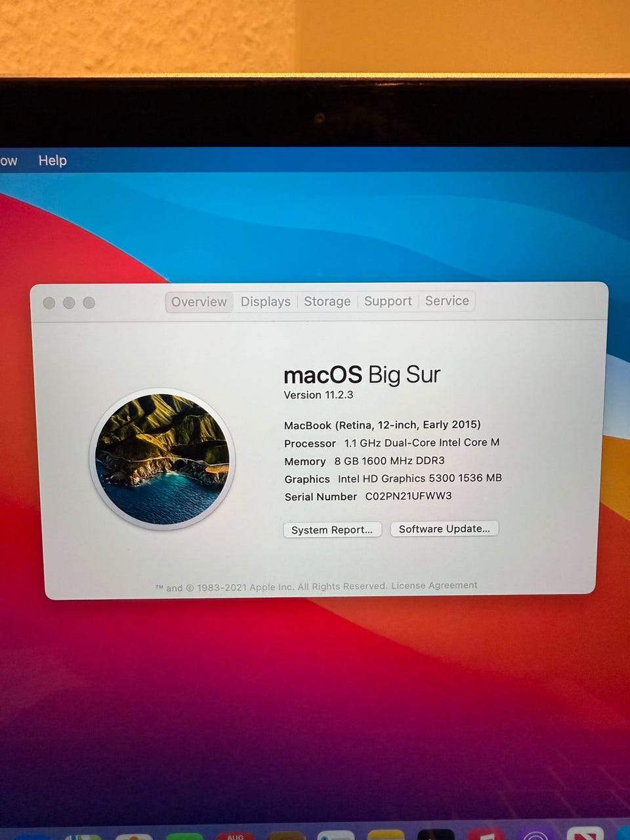Click the Graphics label
630x840 pixels.
(307, 479)
